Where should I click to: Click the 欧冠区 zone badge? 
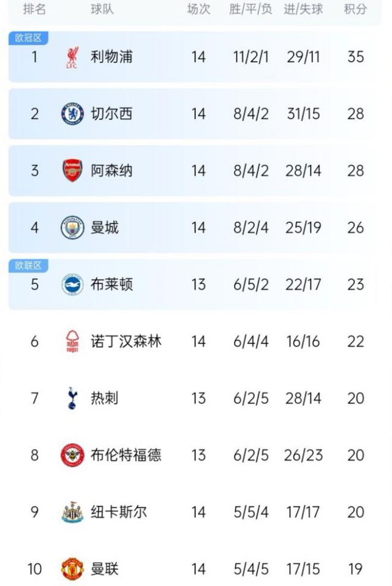(28, 38)
